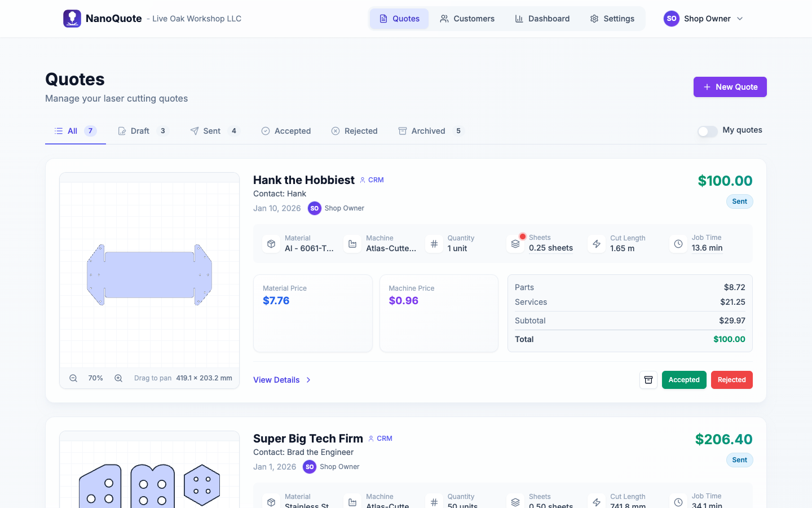Image resolution: width=812 pixels, height=508 pixels.
Task: Zoom out the part preview
Action: 73,378
